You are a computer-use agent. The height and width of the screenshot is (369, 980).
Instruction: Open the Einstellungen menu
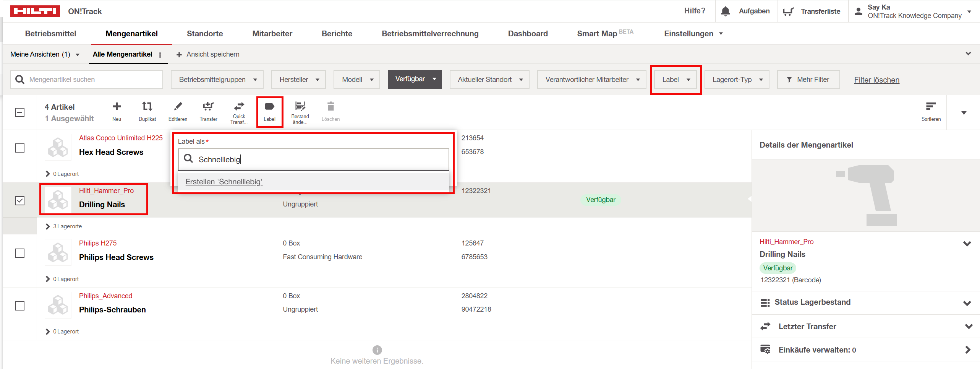[x=693, y=34]
